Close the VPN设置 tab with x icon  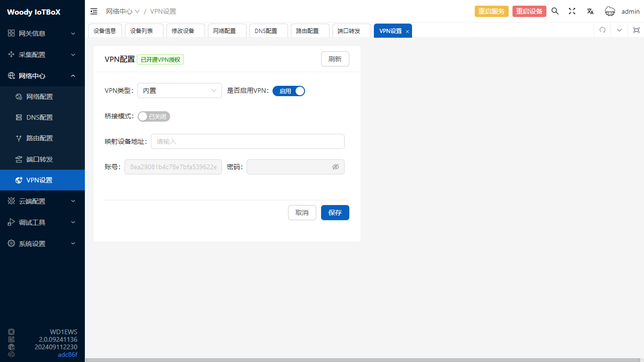point(407,32)
